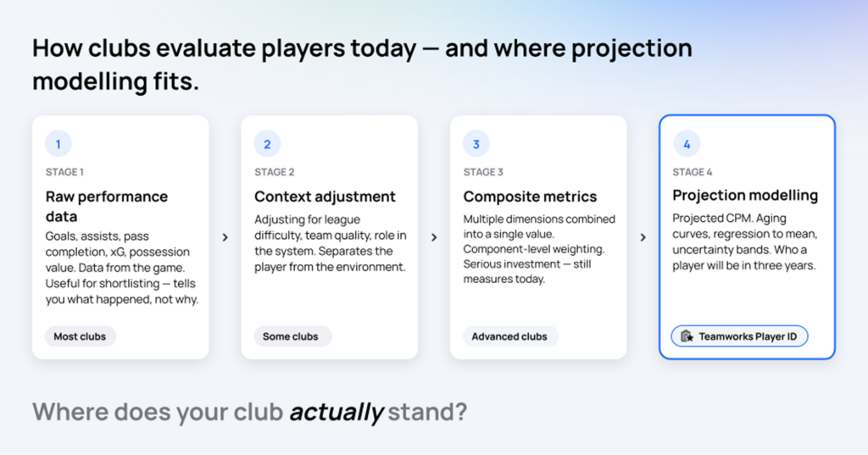Click the number 3 stage circle
This screenshot has width=868, height=455.
[476, 144]
